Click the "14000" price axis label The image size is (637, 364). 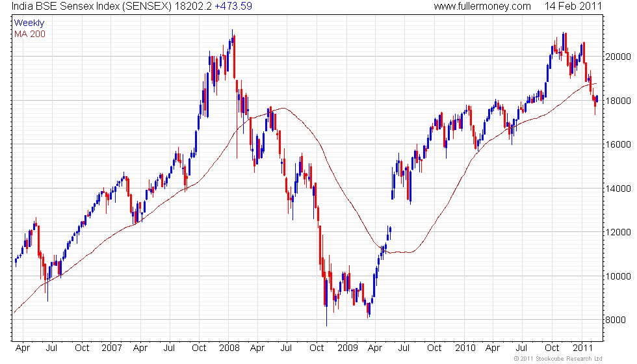point(618,188)
